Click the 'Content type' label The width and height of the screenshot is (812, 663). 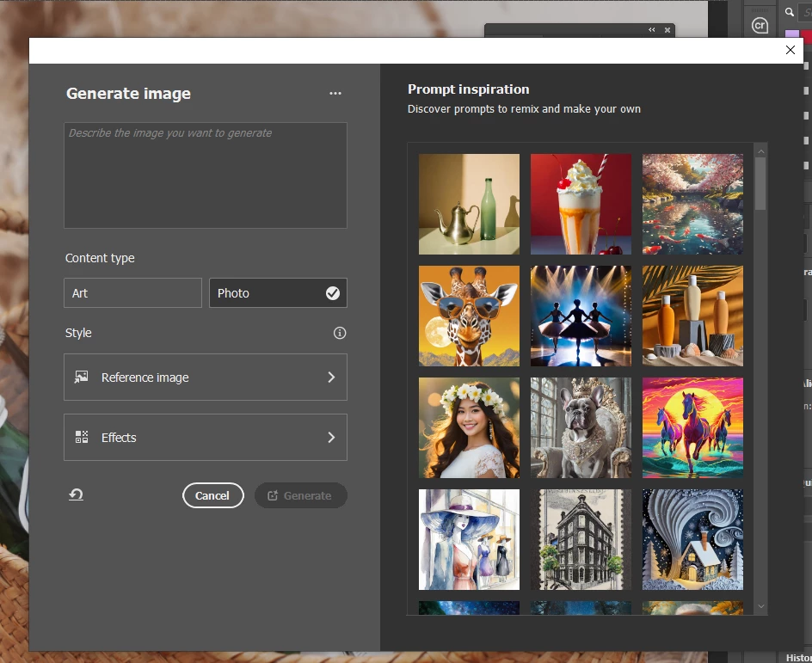100,258
